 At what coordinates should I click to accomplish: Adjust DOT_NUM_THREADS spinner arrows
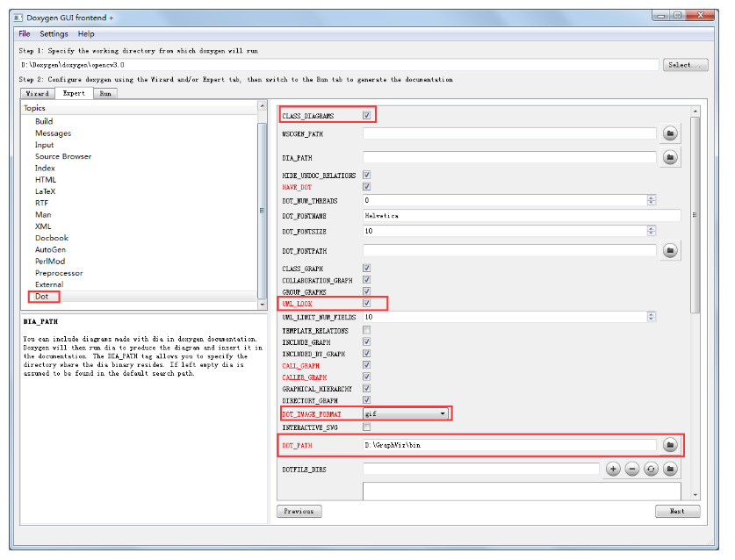pos(651,200)
